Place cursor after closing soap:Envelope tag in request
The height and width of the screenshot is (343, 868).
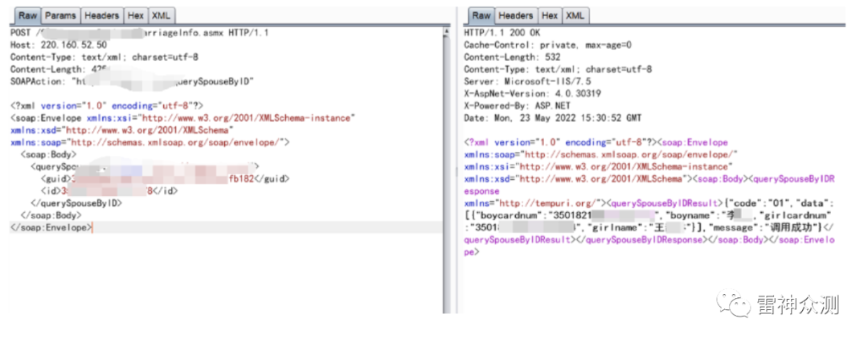coord(92,227)
